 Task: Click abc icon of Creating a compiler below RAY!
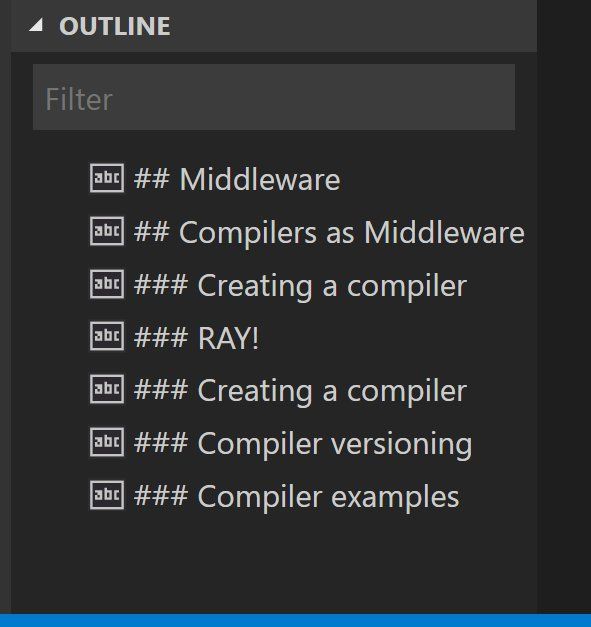click(x=107, y=389)
